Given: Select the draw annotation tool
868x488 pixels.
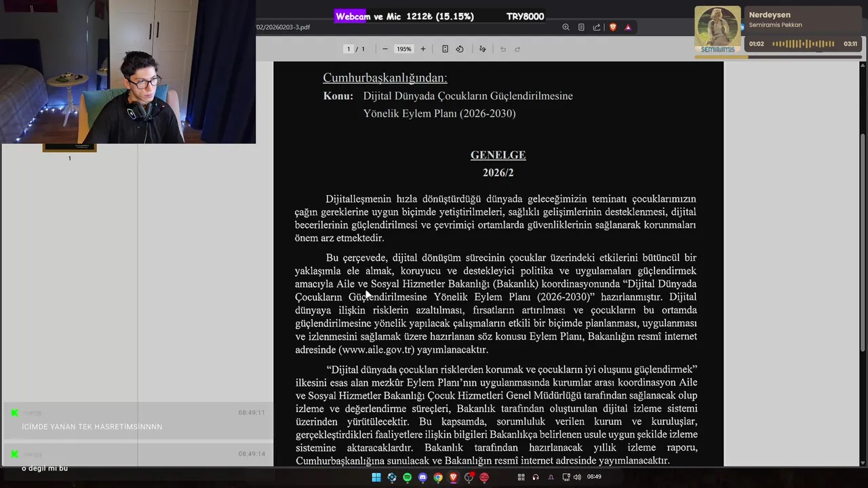Looking at the screenshot, I should pos(482,49).
